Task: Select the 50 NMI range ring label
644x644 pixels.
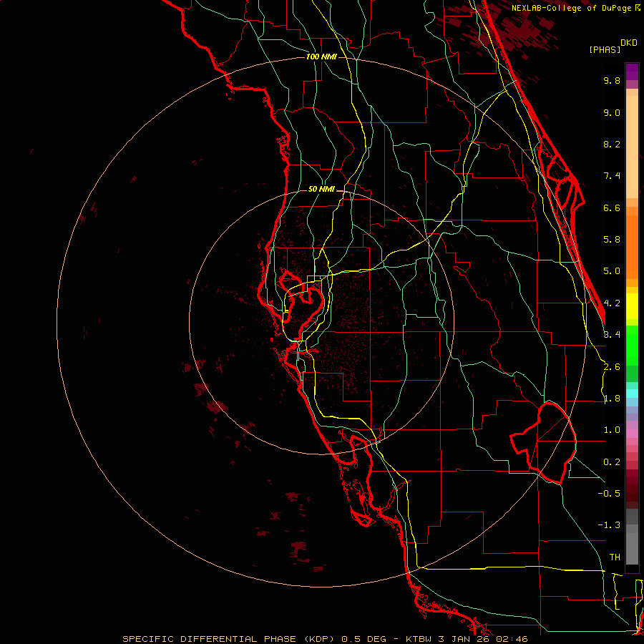Action: click(x=321, y=190)
